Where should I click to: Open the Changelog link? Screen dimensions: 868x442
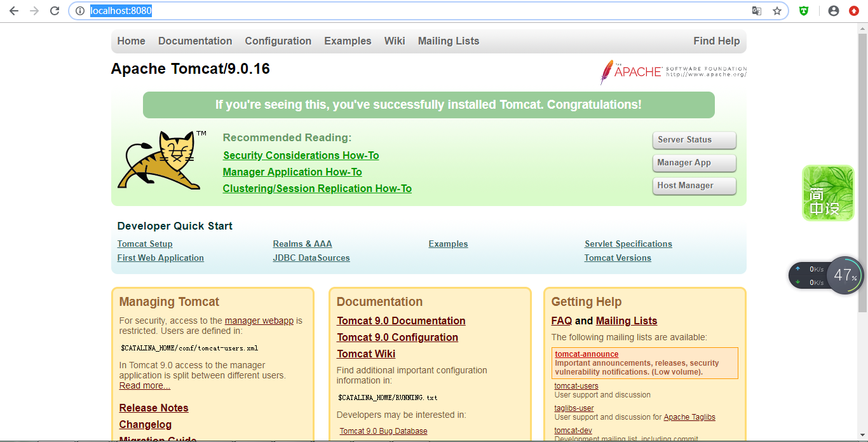click(146, 424)
